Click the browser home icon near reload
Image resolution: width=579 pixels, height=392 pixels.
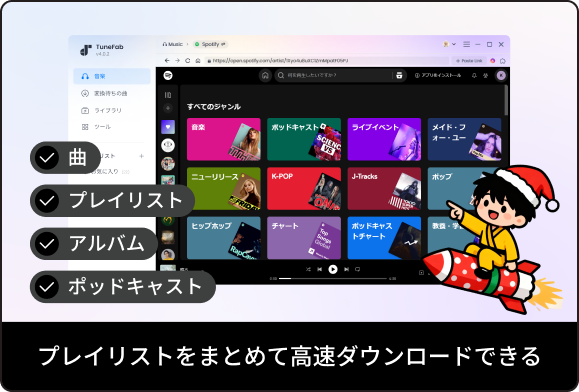coord(198,61)
